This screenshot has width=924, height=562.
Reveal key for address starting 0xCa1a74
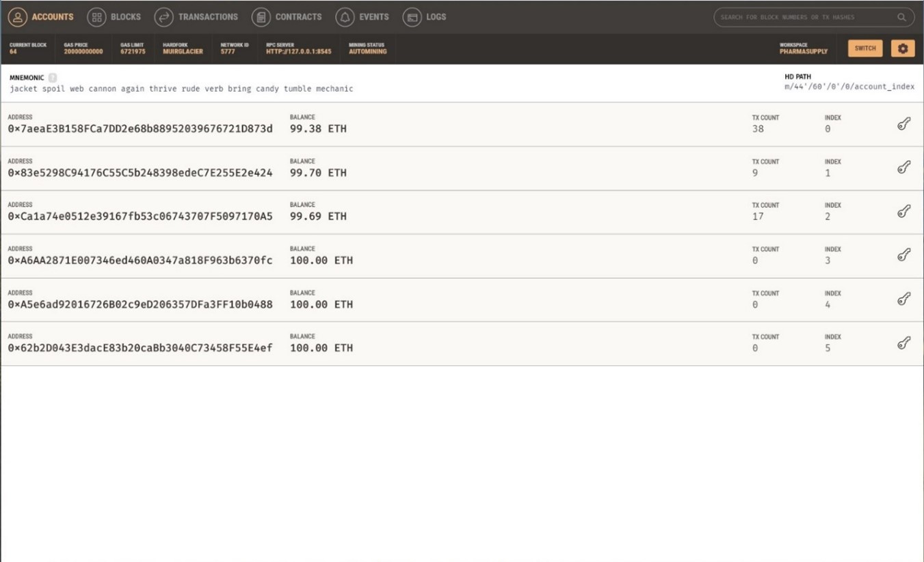[x=903, y=211]
